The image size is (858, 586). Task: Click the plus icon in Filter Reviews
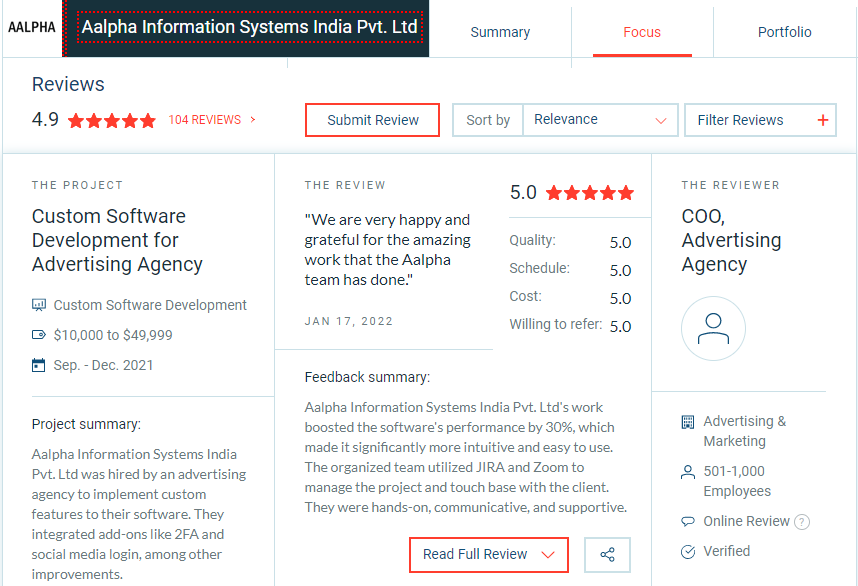pos(823,120)
